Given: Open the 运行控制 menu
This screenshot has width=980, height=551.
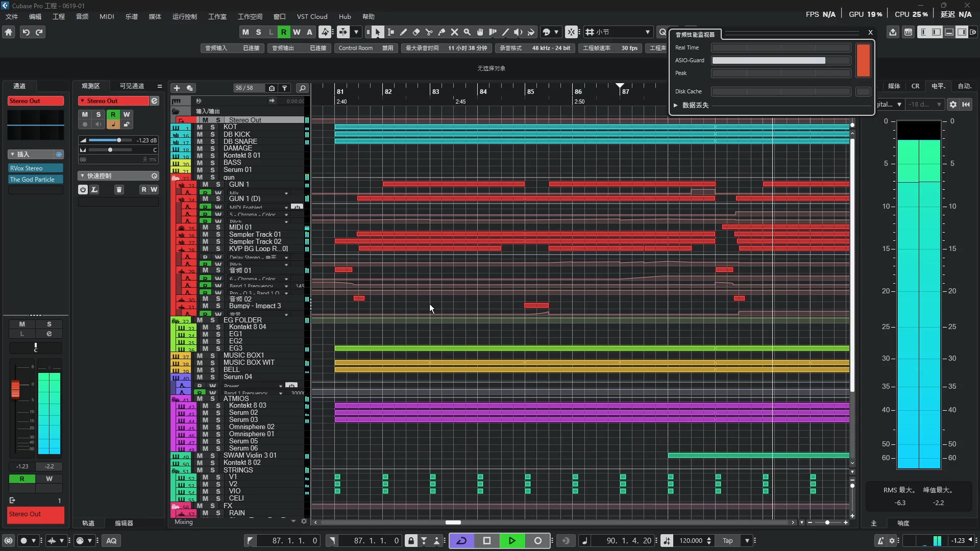Looking at the screenshot, I should pyautogui.click(x=184, y=16).
